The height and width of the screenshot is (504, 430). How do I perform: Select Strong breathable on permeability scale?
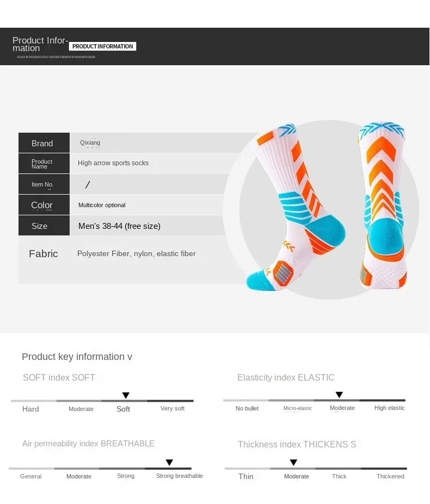pyautogui.click(x=180, y=476)
